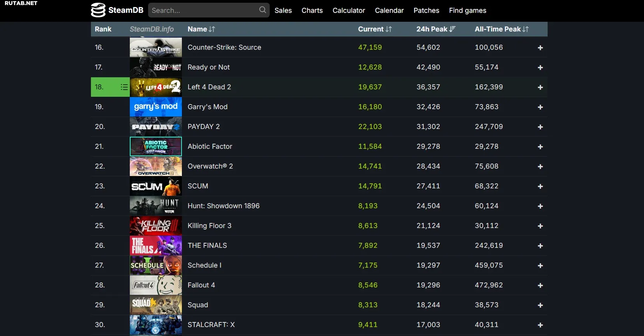Expand Squad row plus icon
The height and width of the screenshot is (336, 644).
(x=540, y=305)
